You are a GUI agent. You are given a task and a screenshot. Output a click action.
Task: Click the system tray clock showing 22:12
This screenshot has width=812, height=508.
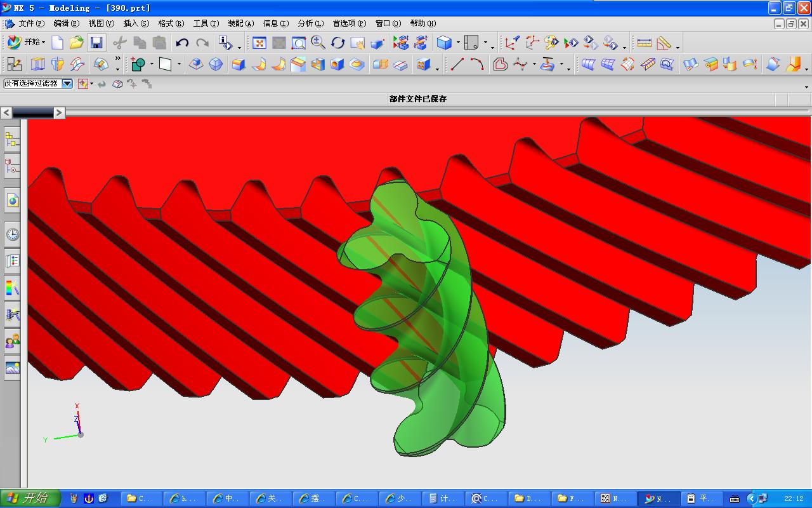[794, 498]
